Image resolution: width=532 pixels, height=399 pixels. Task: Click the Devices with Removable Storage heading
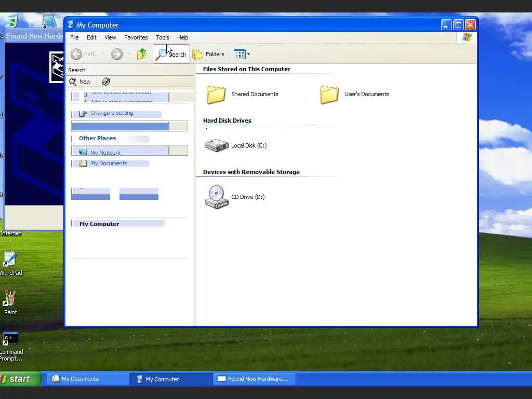(251, 171)
